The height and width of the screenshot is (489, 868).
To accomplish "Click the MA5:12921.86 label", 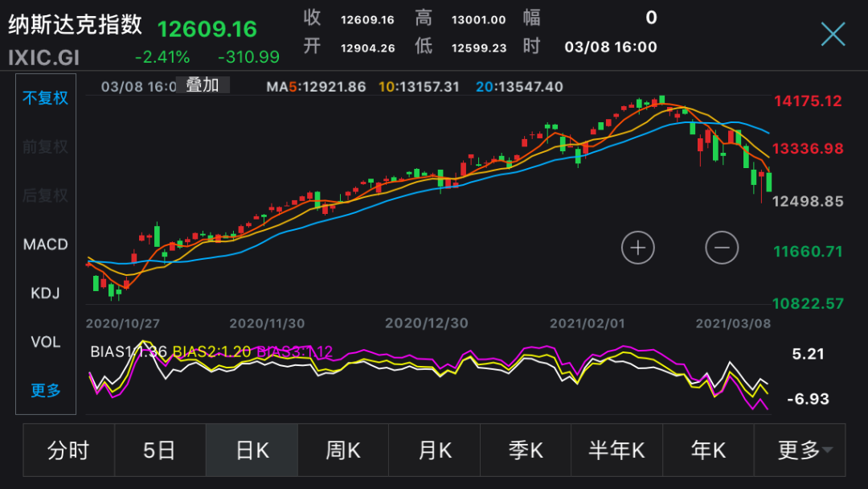I will [x=316, y=87].
